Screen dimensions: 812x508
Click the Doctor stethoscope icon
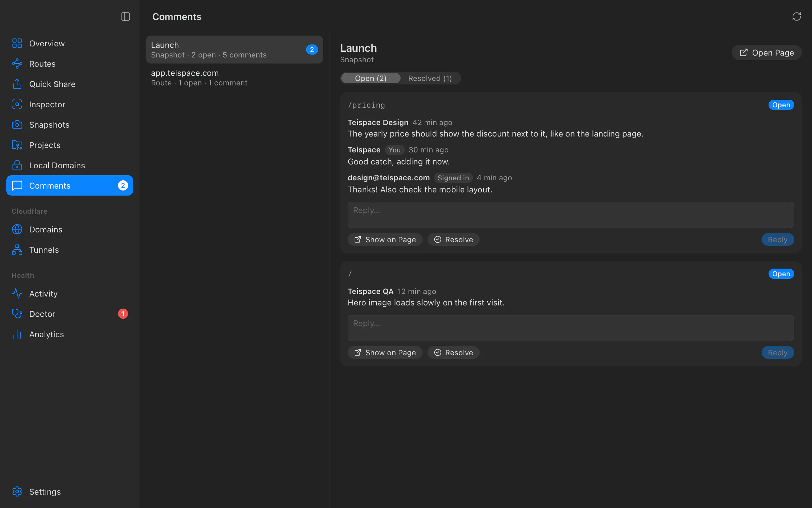pos(17,314)
